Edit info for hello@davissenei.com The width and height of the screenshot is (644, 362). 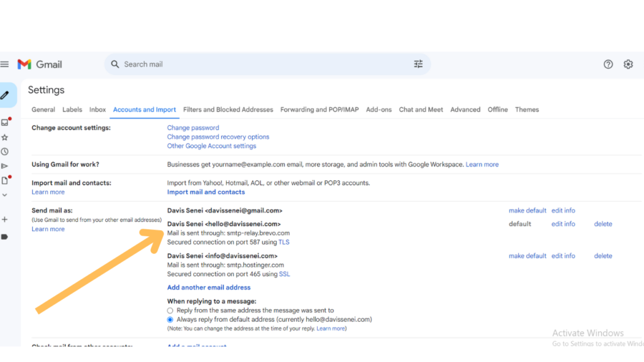pos(563,224)
